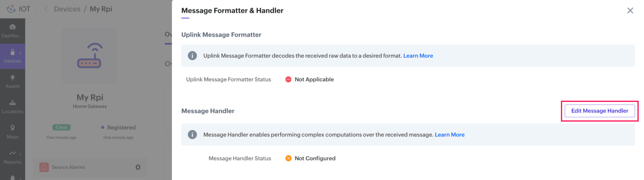Close the Message Formatter & Handler panel
Screen dimensions: 644x180
coord(630,11)
